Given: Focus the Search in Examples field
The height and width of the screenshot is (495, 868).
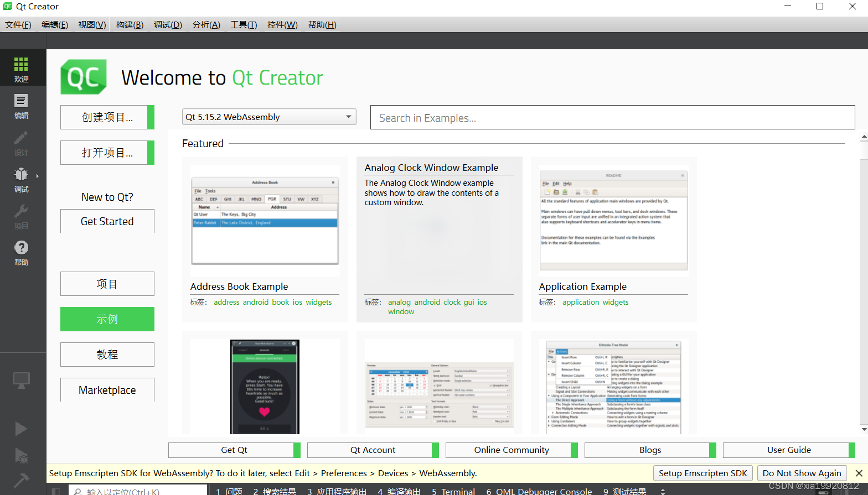Looking at the screenshot, I should (613, 117).
